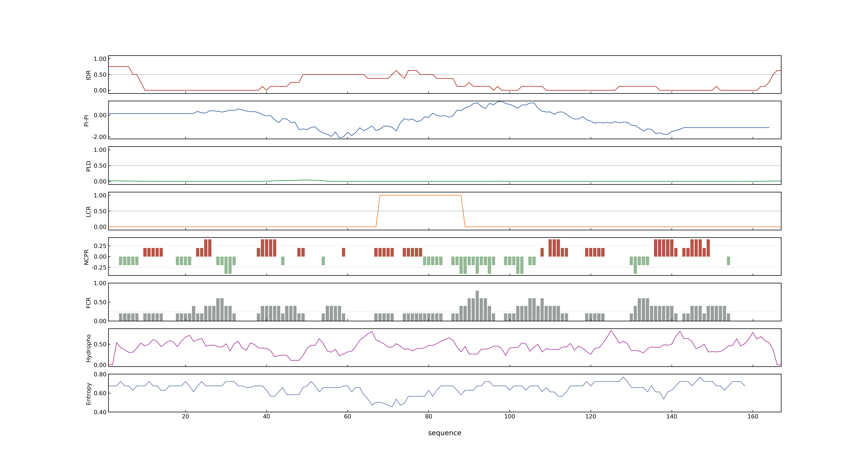The width and height of the screenshot is (868, 463).
Task: Click the FCR axis label
Action: click(x=88, y=302)
